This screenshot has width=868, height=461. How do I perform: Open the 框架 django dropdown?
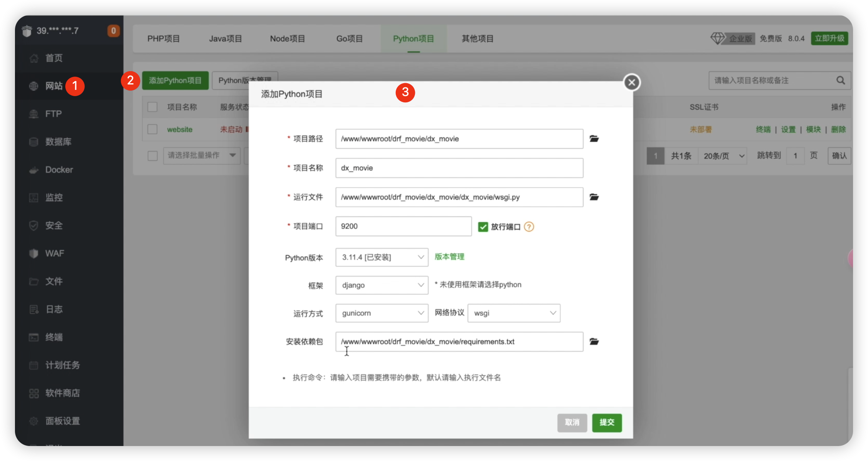[x=382, y=285]
